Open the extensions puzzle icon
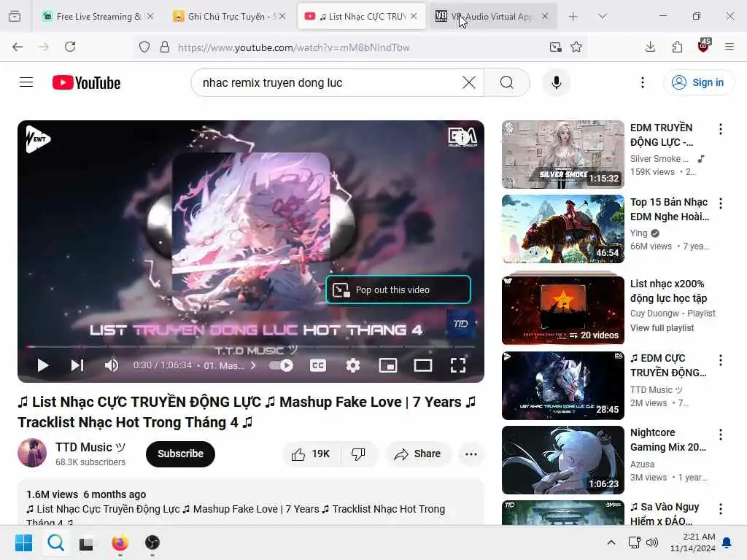Image resolution: width=747 pixels, height=560 pixels. (677, 47)
